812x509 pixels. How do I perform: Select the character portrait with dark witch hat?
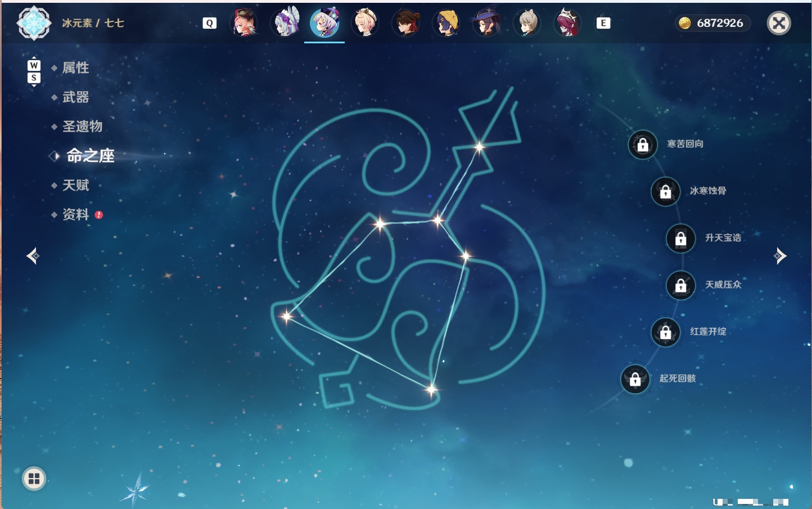tap(487, 23)
